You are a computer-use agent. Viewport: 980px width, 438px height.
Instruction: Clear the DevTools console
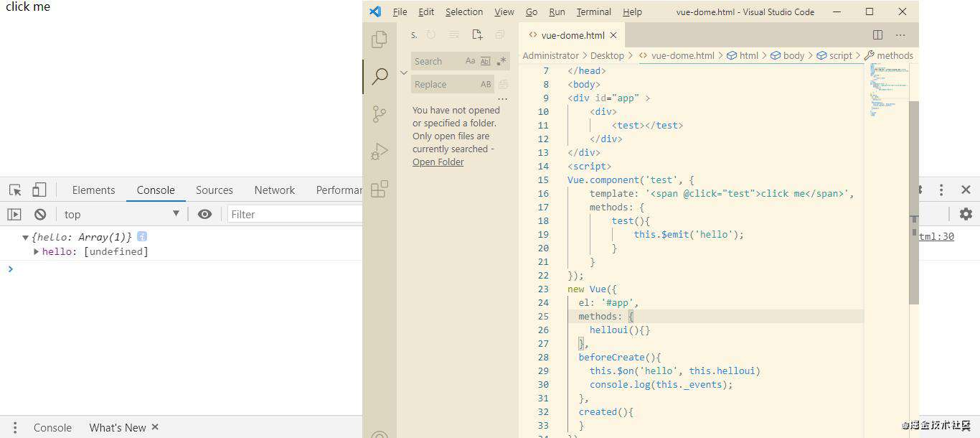click(40, 214)
